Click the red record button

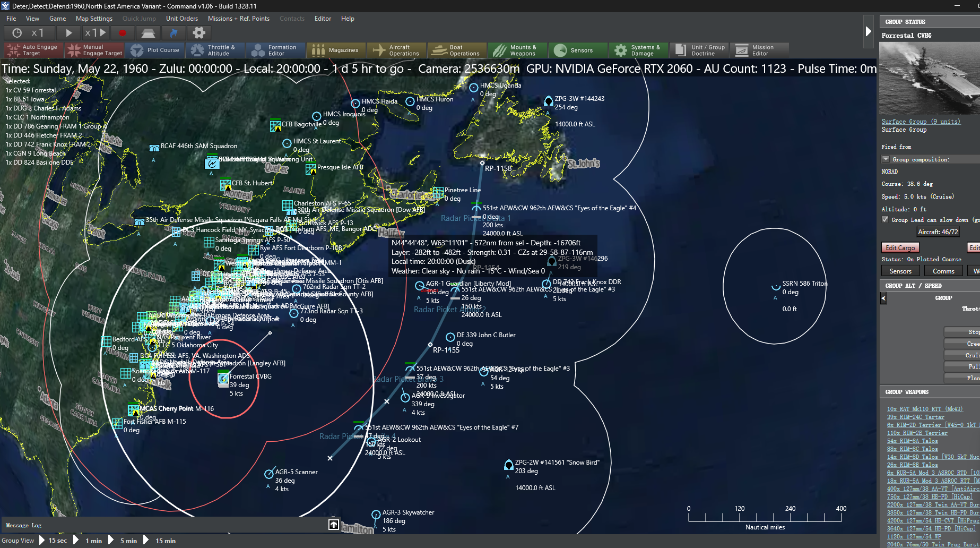(x=123, y=33)
